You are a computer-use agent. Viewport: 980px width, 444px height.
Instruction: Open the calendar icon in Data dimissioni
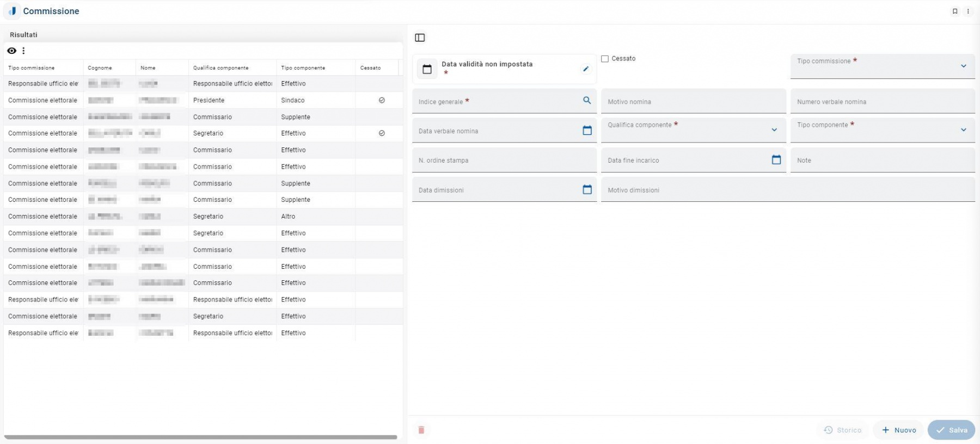(587, 189)
